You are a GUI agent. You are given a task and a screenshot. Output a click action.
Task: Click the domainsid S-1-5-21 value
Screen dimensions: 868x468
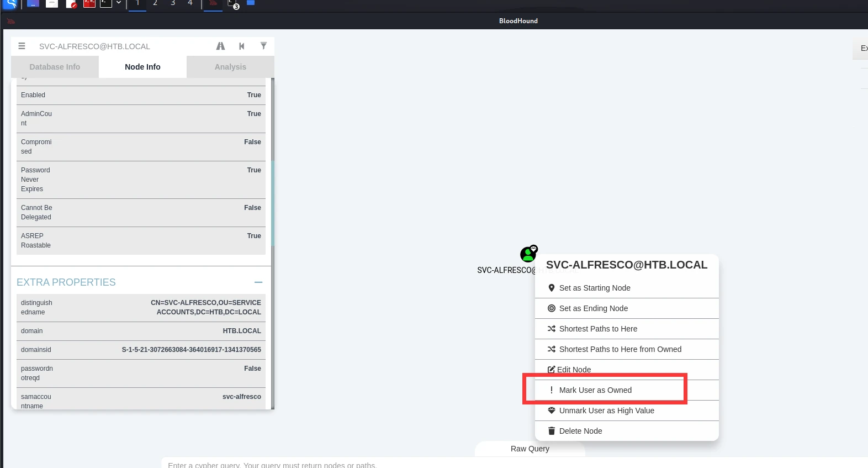pos(192,350)
